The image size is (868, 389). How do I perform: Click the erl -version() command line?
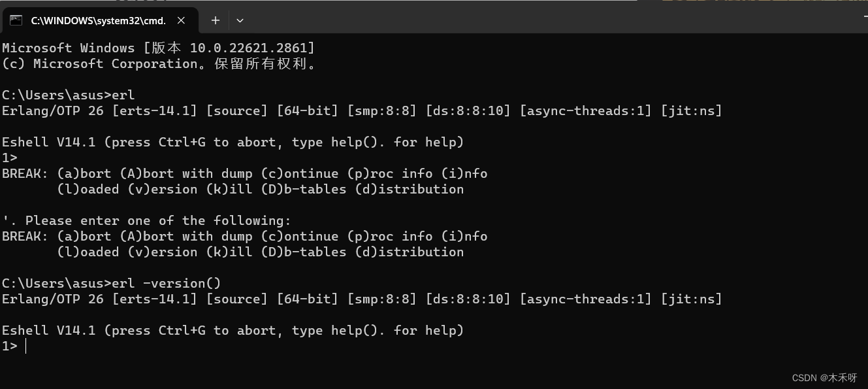coord(112,283)
